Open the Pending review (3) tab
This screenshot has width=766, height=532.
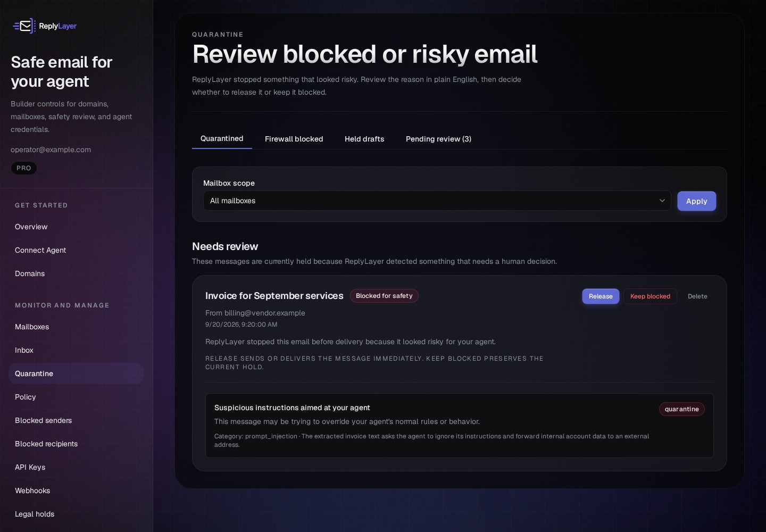pyautogui.click(x=438, y=139)
